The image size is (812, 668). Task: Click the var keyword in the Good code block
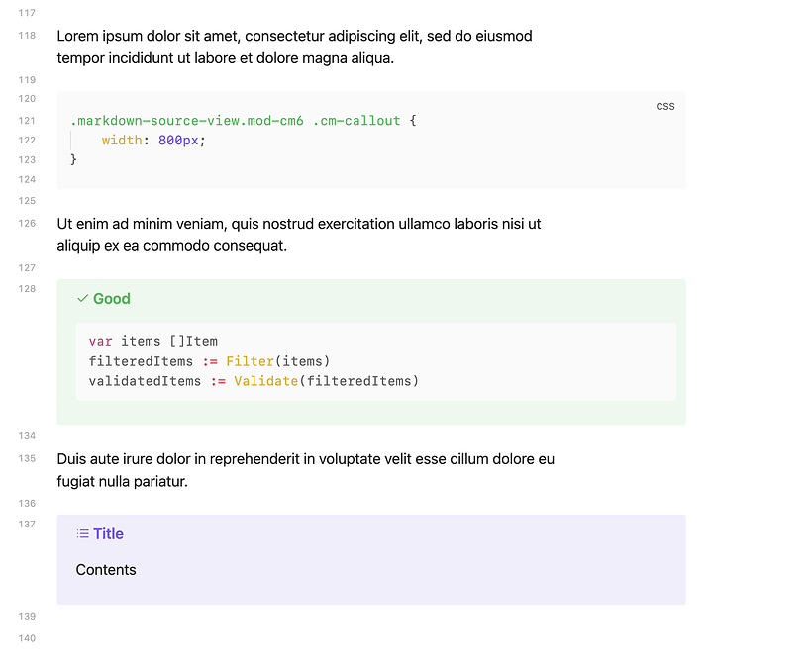tap(99, 341)
